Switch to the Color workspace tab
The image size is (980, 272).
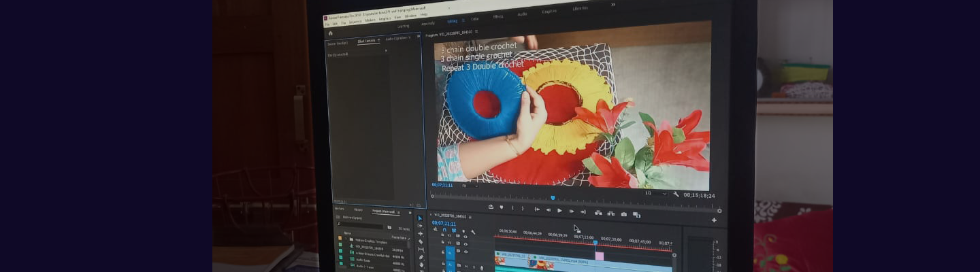pyautogui.click(x=474, y=18)
